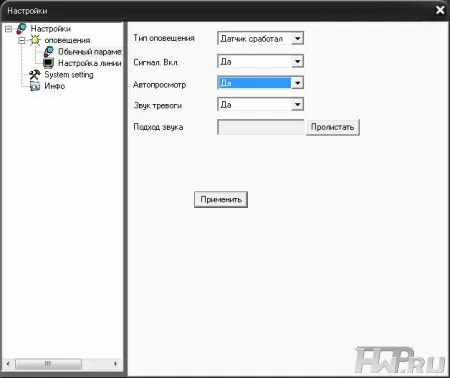Select the System setting tree item
The width and height of the screenshot is (450, 378).
[x=69, y=74]
